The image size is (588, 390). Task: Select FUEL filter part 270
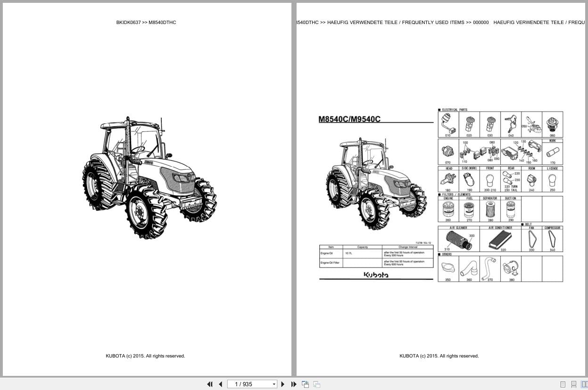(x=469, y=209)
